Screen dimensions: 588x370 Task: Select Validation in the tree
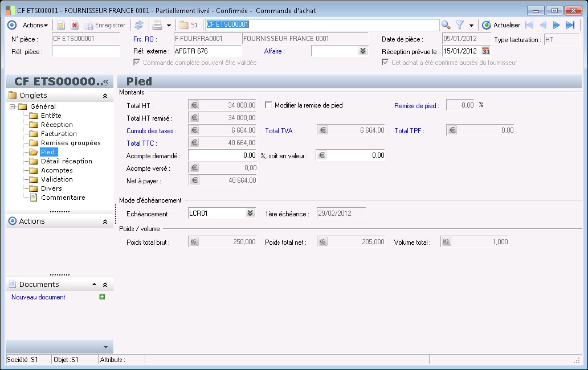[56, 179]
